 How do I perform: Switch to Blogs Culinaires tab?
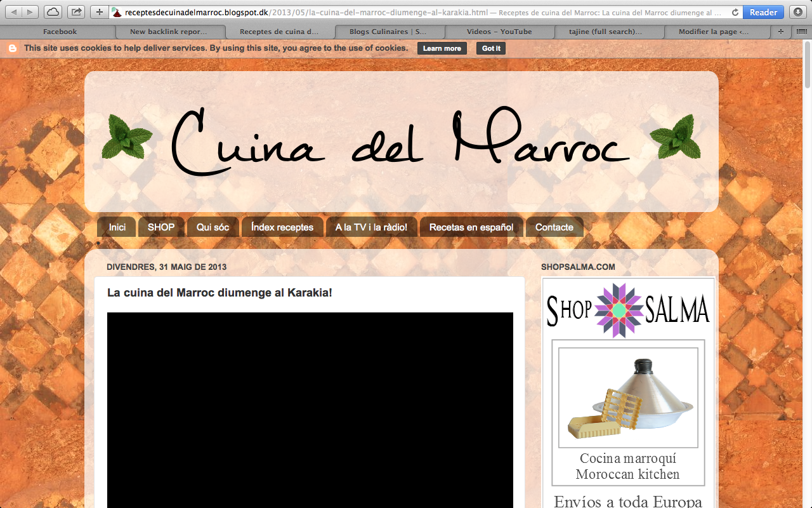click(x=390, y=32)
